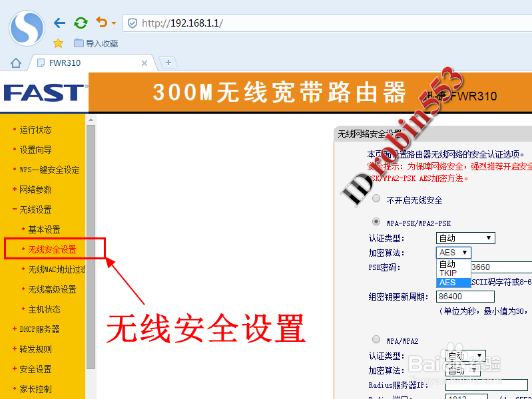Click the yellow favorites star icon
The image size is (532, 399).
pos(59,43)
